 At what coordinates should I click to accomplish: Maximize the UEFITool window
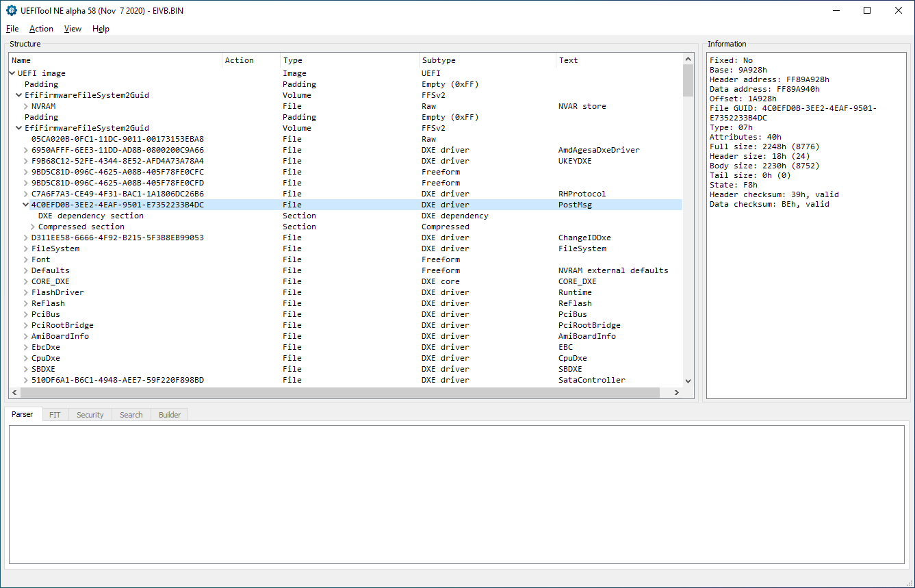(867, 10)
